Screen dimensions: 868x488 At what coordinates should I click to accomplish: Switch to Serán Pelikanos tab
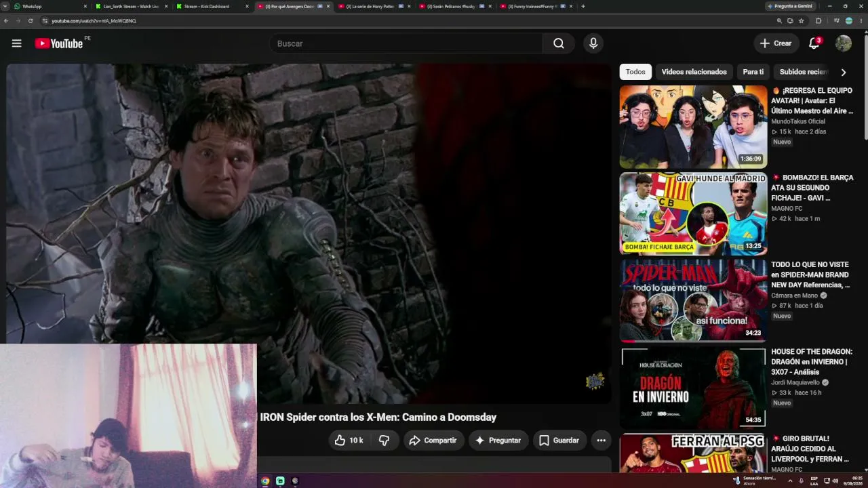[x=455, y=6]
